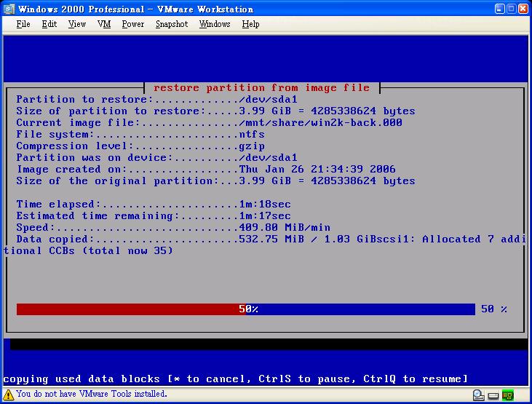
Task: Open the Edit menu
Action: (x=49, y=24)
